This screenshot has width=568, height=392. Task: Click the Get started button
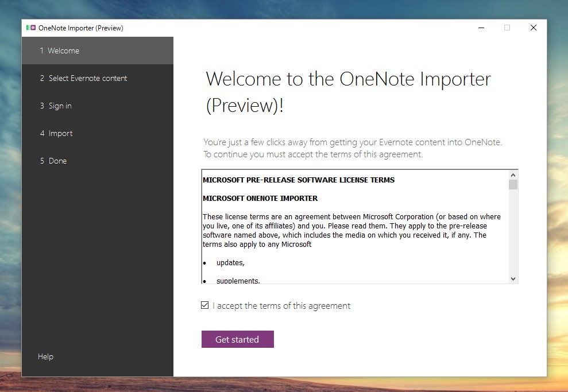[238, 339]
